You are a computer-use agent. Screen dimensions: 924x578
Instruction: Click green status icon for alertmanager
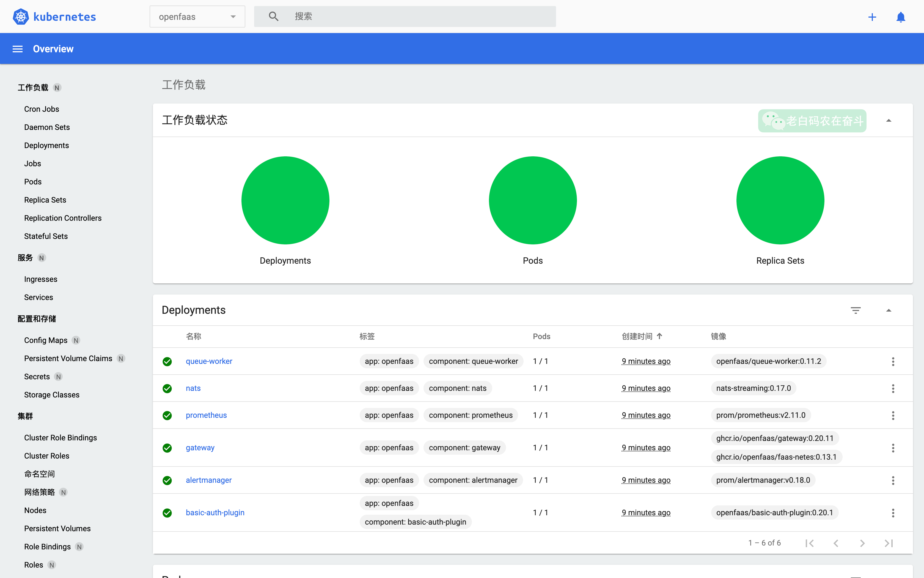(167, 480)
